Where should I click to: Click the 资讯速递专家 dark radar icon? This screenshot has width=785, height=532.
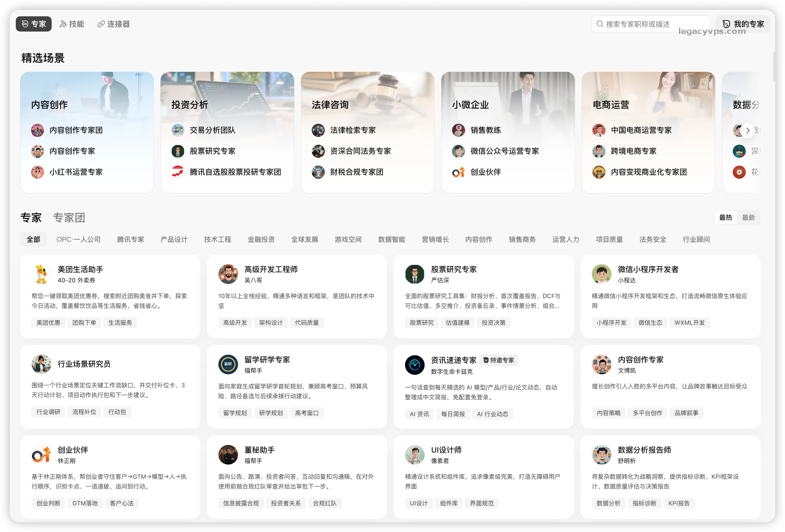coord(415,365)
